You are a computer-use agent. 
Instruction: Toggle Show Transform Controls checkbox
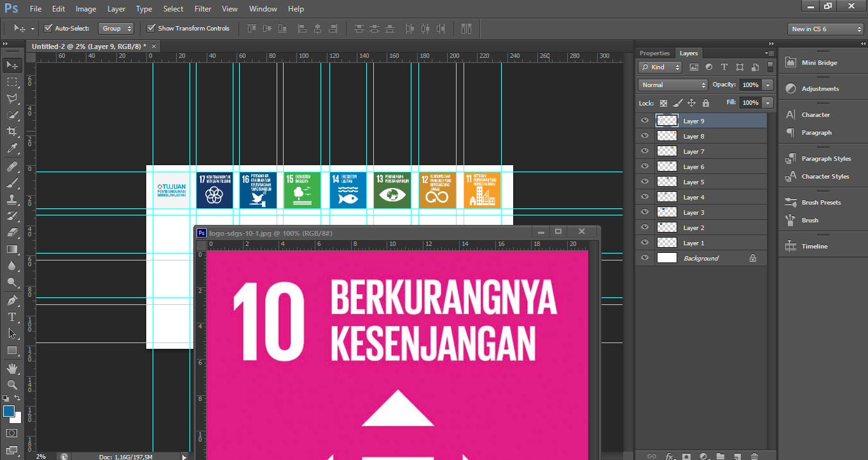point(151,29)
